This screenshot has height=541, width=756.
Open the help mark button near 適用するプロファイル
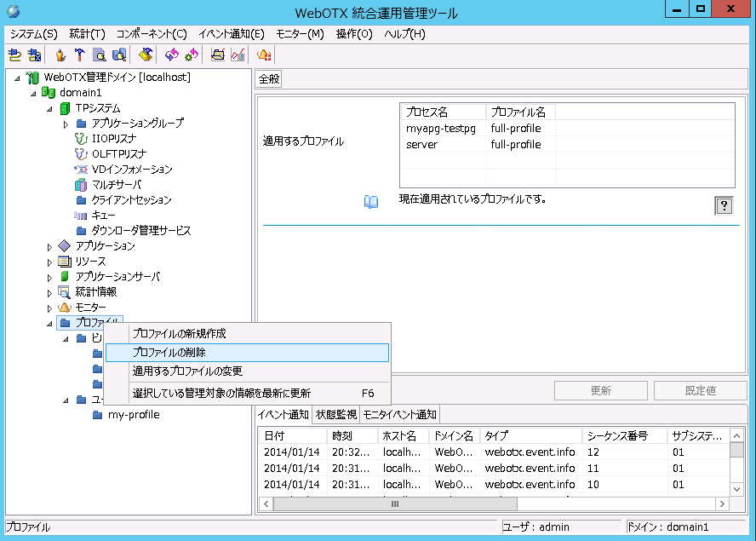point(724,204)
